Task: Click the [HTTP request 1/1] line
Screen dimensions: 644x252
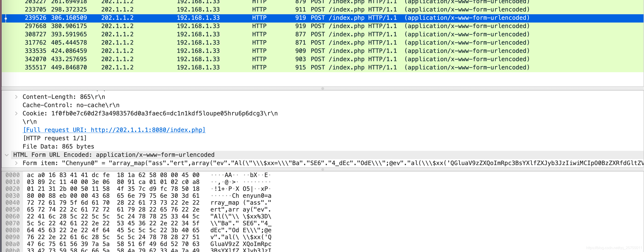Action: coord(55,138)
